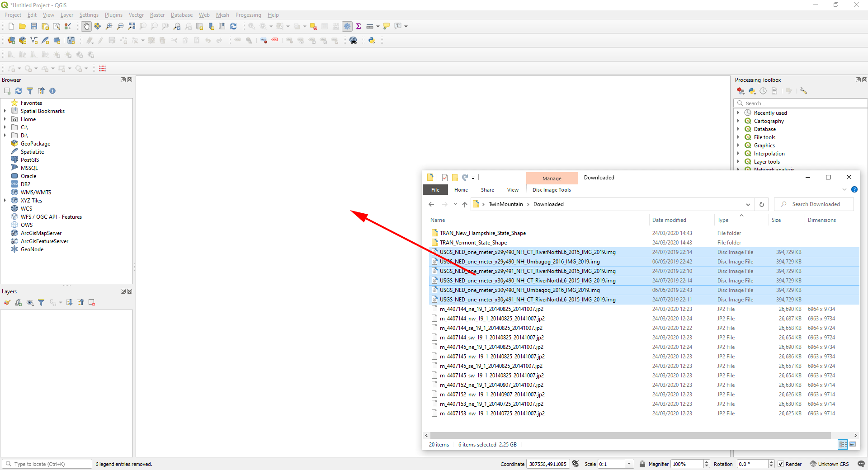Create a new GeoPackage layer

23,40
